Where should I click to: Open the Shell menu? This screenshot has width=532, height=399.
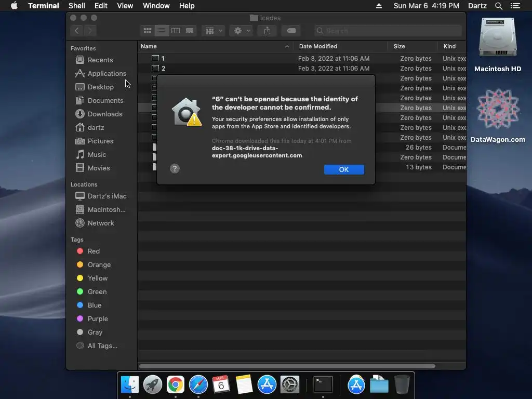(x=77, y=6)
